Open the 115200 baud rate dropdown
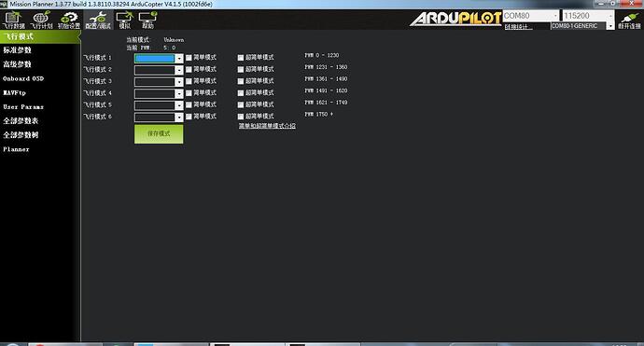Screen dimensions: 644x346 (x=588, y=16)
